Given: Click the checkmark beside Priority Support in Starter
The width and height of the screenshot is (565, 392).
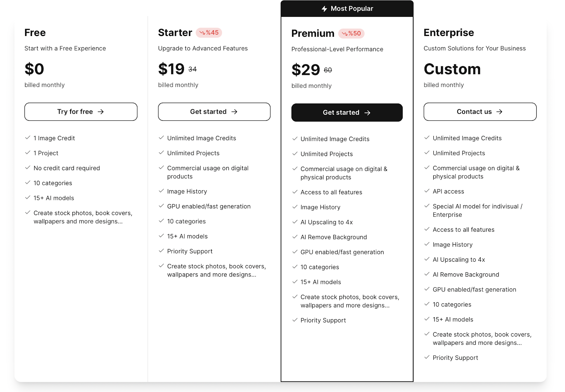Looking at the screenshot, I should click(x=161, y=251).
